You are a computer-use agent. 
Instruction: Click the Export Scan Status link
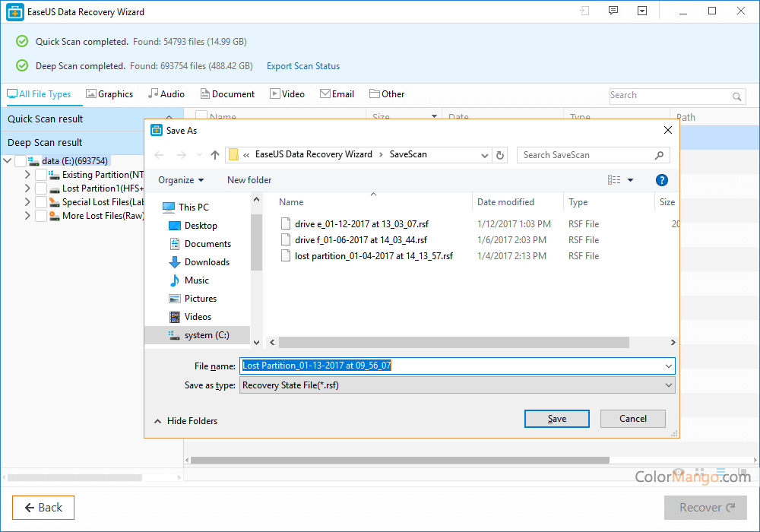tap(303, 66)
